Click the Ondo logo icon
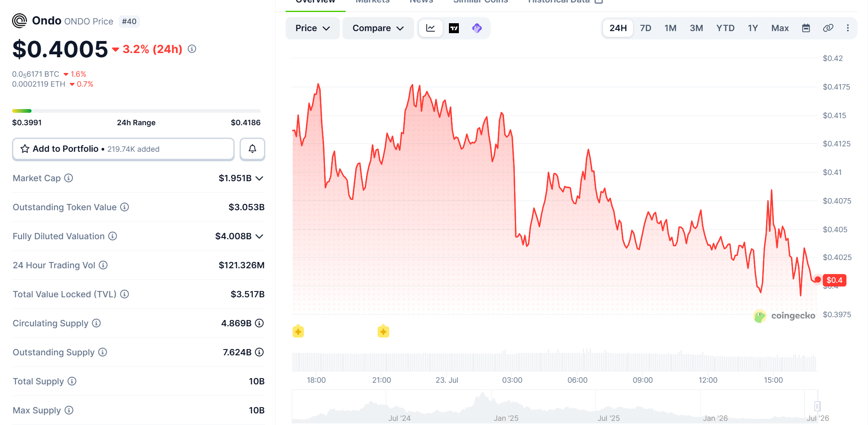This screenshot has height=425, width=868. [19, 21]
